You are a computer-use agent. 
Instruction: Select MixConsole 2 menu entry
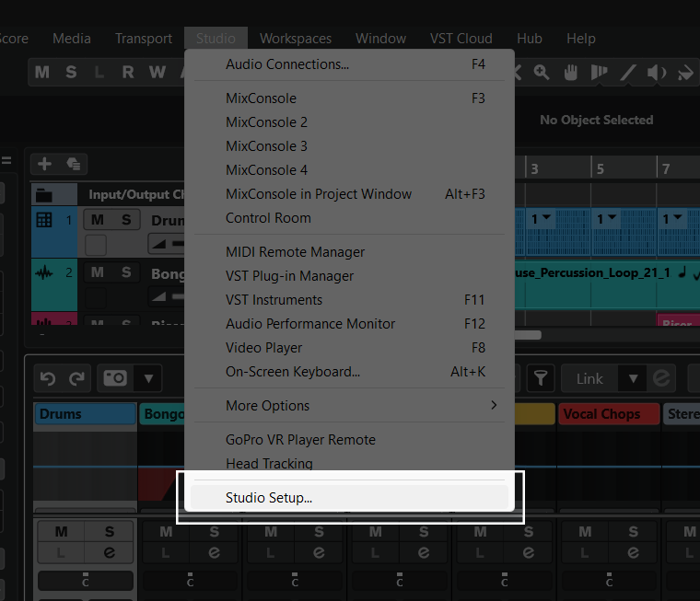[349, 122]
